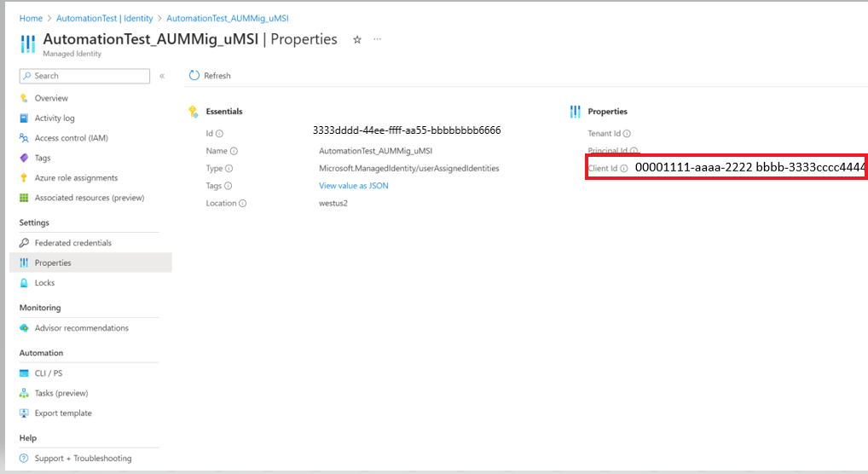The width and height of the screenshot is (868, 474).
Task: Open Access control (IAM)
Action: [x=72, y=138]
